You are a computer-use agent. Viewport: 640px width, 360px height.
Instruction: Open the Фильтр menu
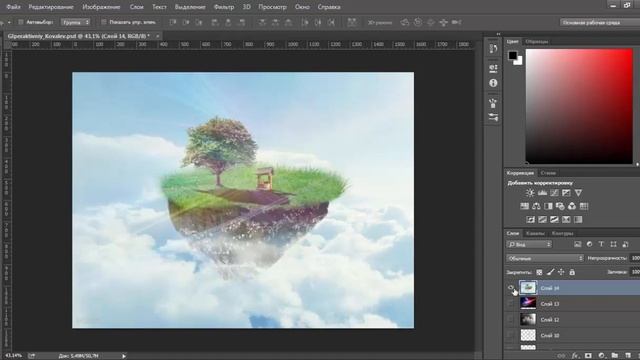coord(224,7)
